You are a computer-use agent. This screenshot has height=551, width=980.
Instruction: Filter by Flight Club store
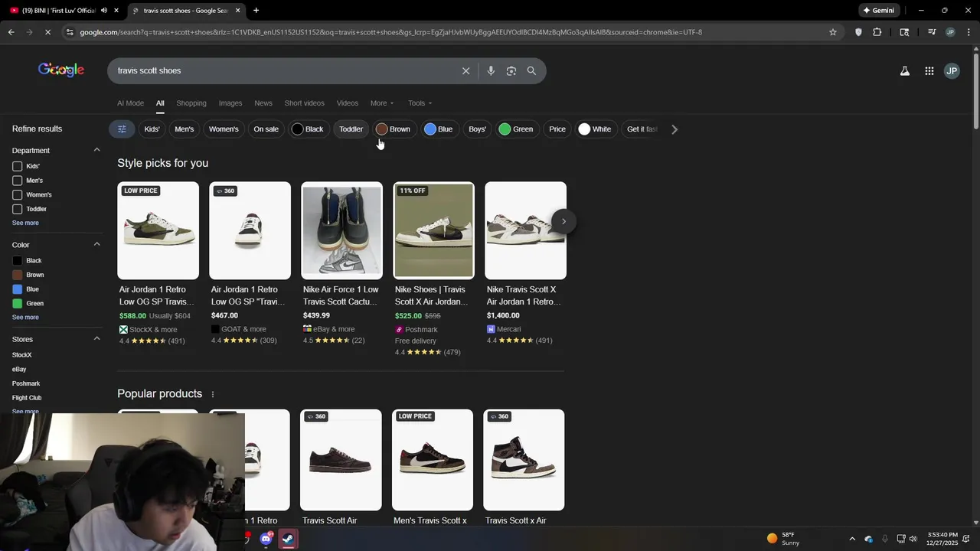pos(27,398)
